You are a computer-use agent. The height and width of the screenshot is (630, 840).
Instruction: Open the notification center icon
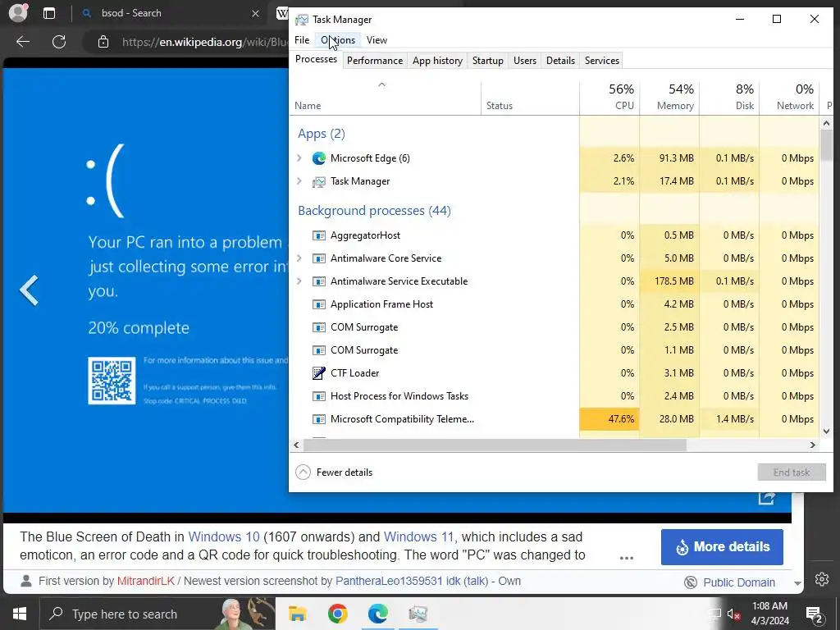[x=815, y=615]
